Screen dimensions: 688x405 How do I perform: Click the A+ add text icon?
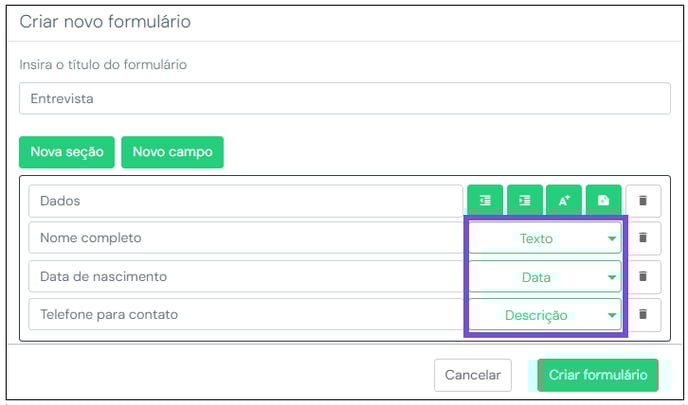point(564,201)
